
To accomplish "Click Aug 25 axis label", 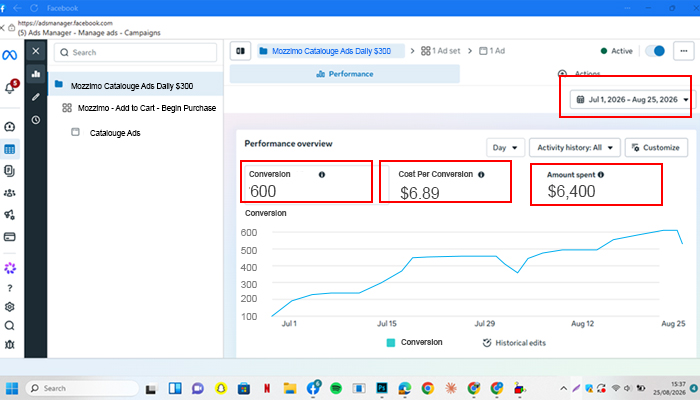I will tap(673, 324).
